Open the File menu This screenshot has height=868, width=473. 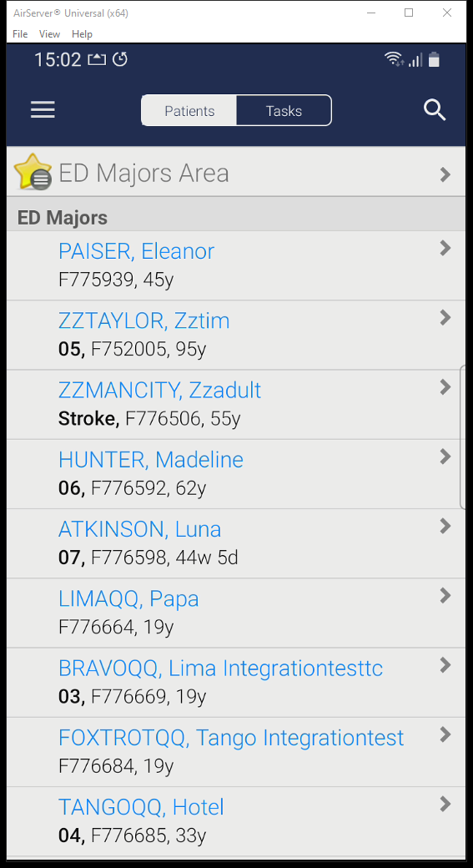[20, 33]
